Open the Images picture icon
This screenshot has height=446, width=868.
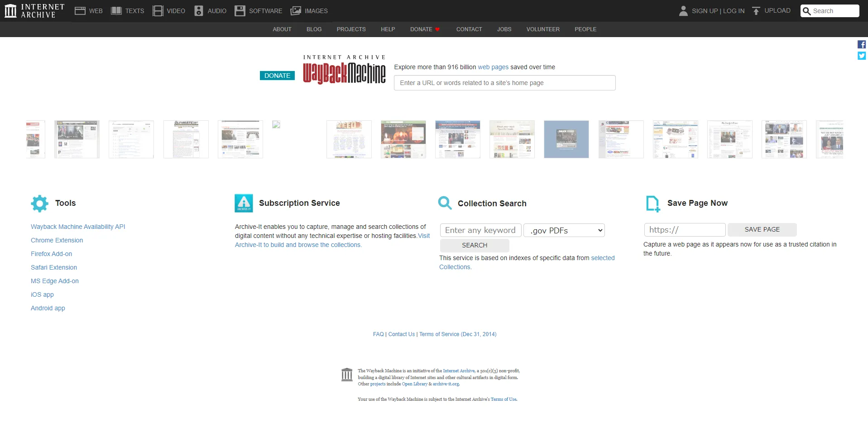tap(296, 11)
